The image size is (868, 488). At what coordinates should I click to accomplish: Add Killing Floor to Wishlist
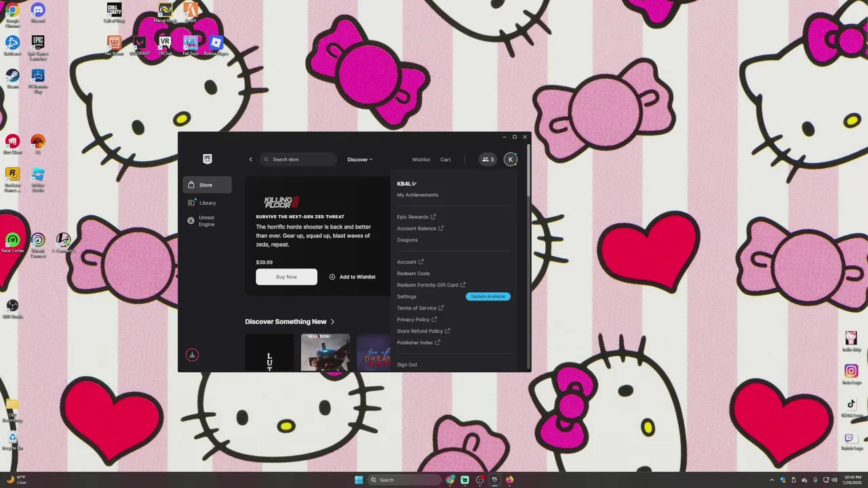pos(352,277)
